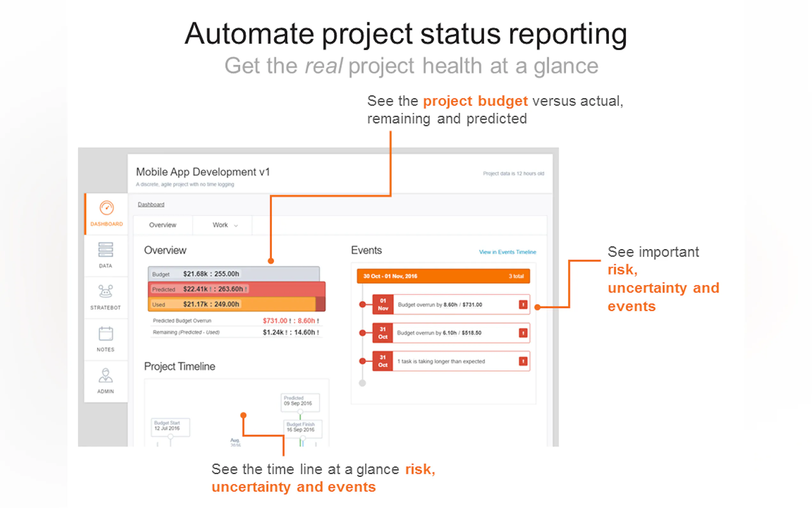812x508 pixels.
Task: Click alert icon on 6.10h overrun event
Action: click(x=523, y=333)
